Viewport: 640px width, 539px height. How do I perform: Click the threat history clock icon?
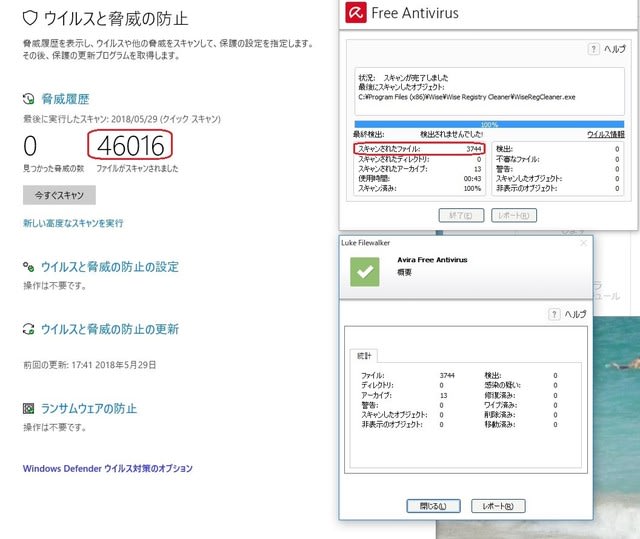click(29, 99)
